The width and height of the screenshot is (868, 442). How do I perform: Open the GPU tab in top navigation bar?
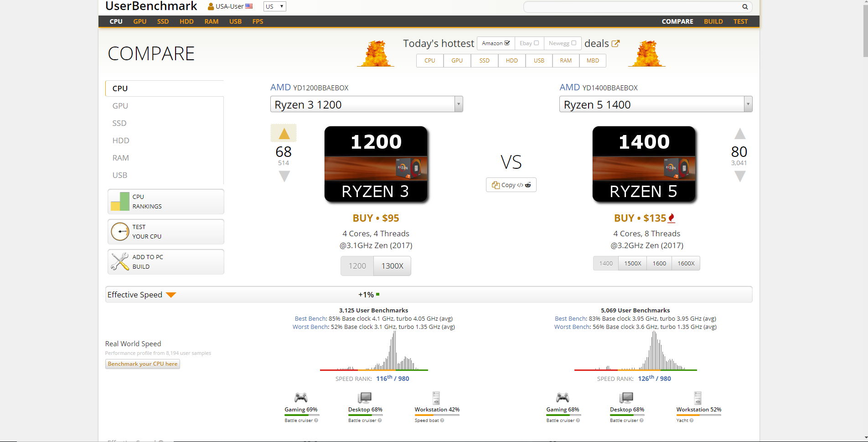[140, 21]
